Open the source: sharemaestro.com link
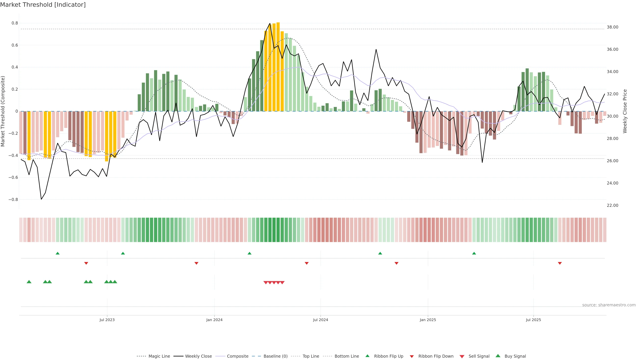The height and width of the screenshot is (362, 644). point(609,305)
